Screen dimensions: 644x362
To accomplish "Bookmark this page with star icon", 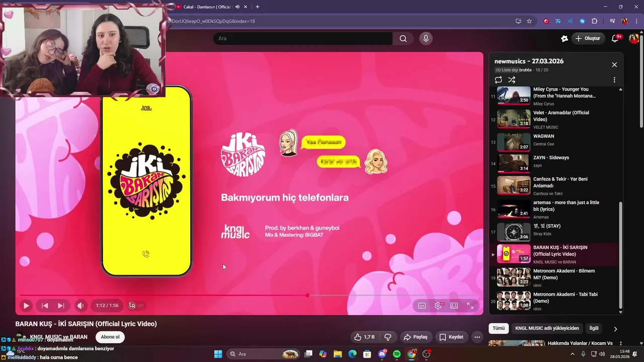I will [529, 21].
